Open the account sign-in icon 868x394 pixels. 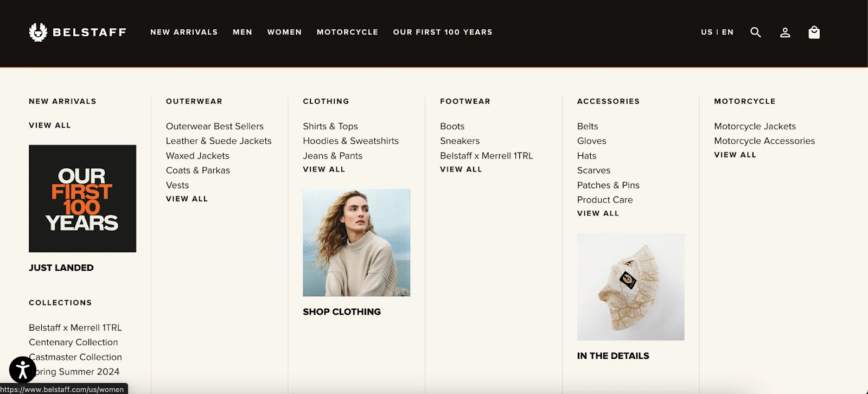point(784,32)
